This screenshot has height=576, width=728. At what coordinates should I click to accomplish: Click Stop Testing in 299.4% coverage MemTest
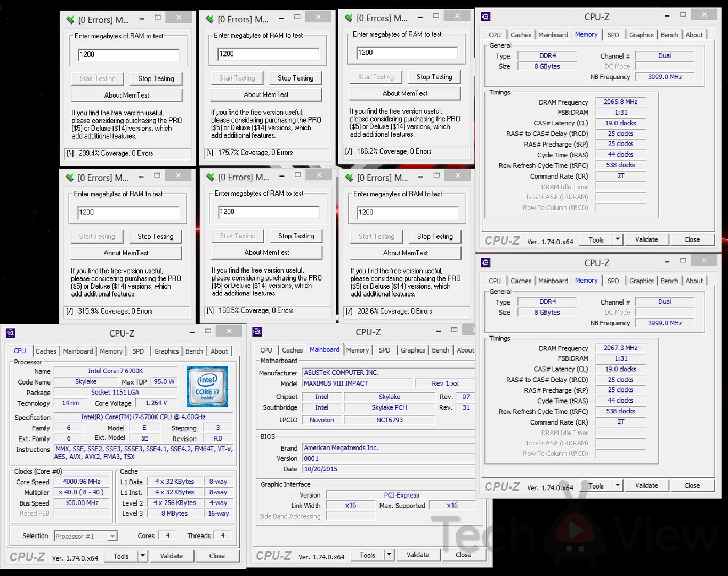[x=156, y=78]
